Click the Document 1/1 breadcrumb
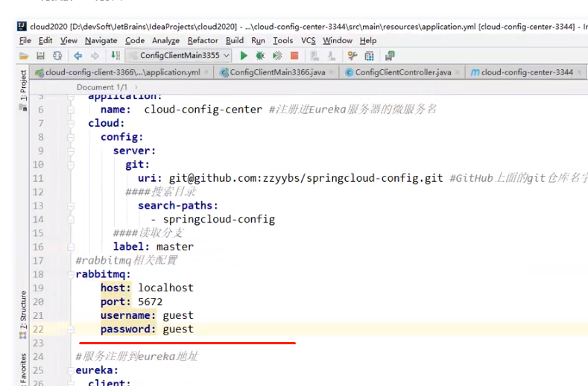 (x=102, y=87)
